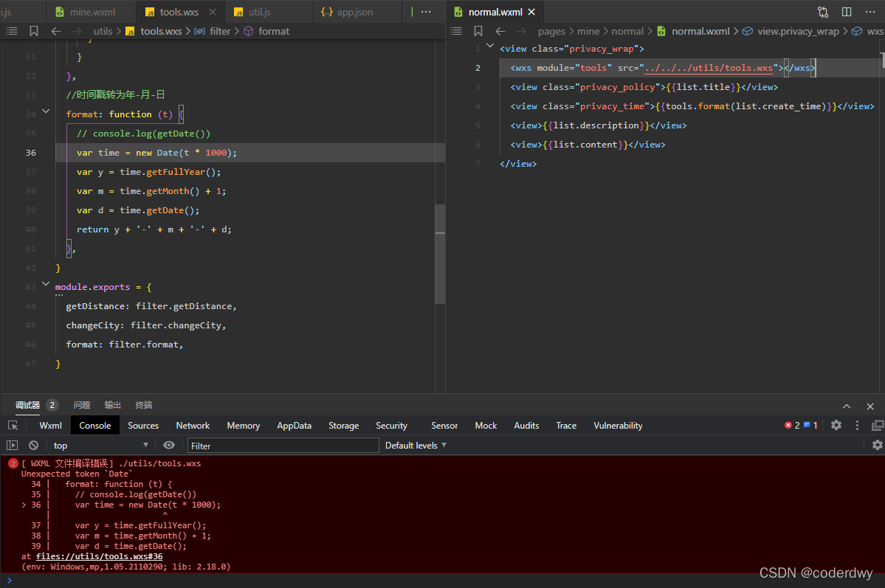The image size is (885, 588).
Task: Open source control compare icon in right editor
Action: pos(823,12)
